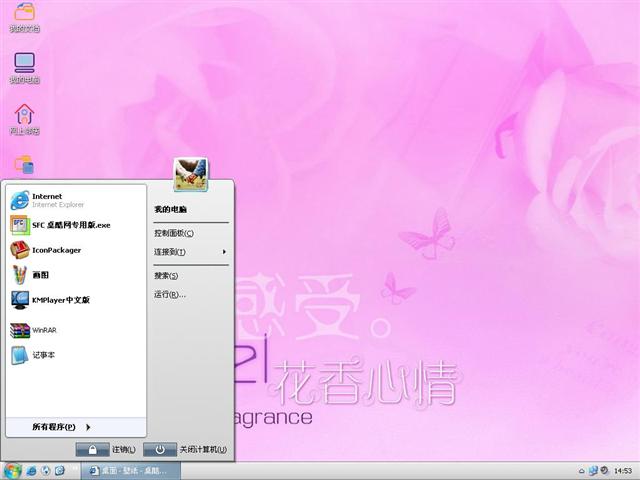This screenshot has width=640, height=480.
Task: Show hidden tray icons with triangle arrow
Action: (x=582, y=471)
